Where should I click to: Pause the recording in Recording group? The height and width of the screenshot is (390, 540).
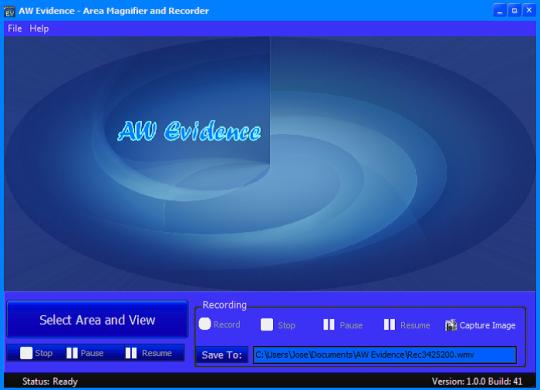click(x=343, y=325)
